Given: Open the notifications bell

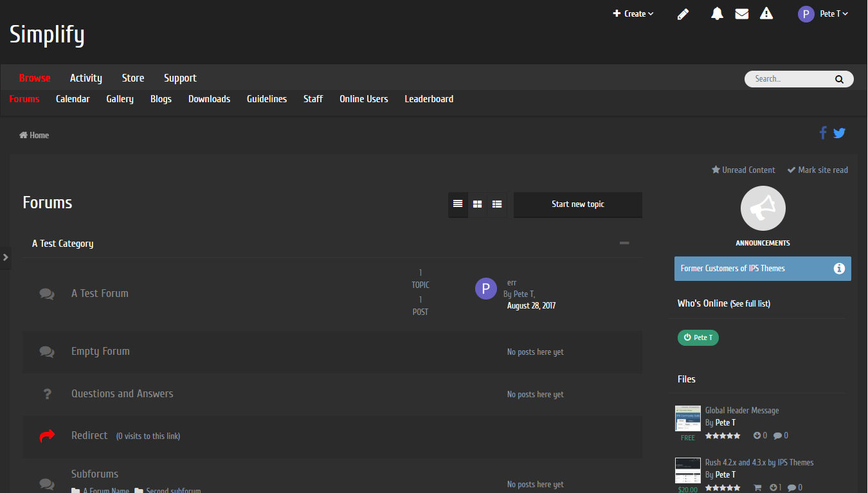Looking at the screenshot, I should pos(717,13).
